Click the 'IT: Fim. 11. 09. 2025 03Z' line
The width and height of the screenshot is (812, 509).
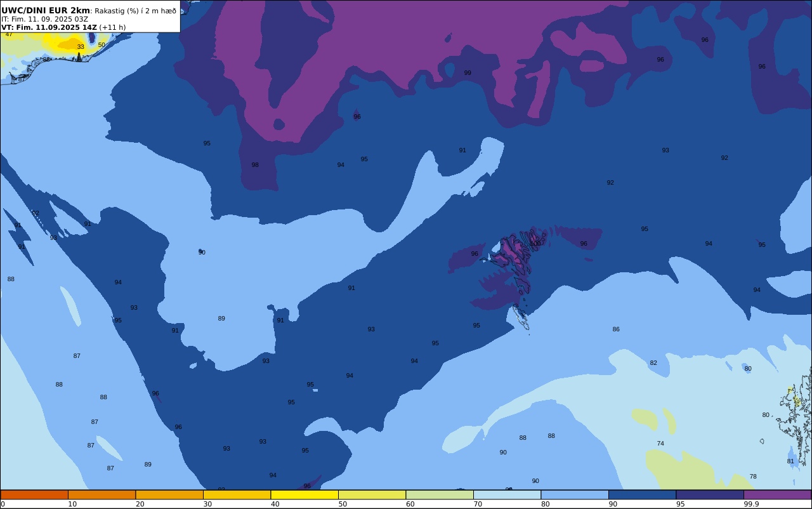pyautogui.click(x=44, y=19)
